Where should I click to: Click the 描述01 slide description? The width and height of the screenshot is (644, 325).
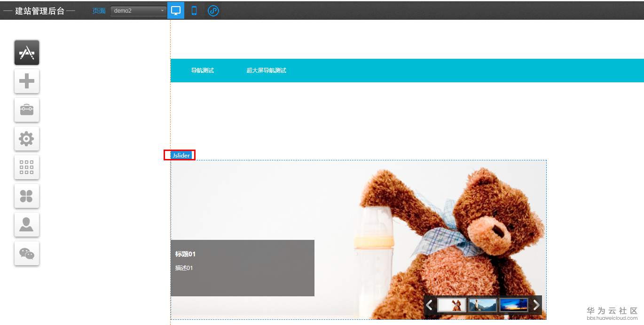tap(184, 268)
